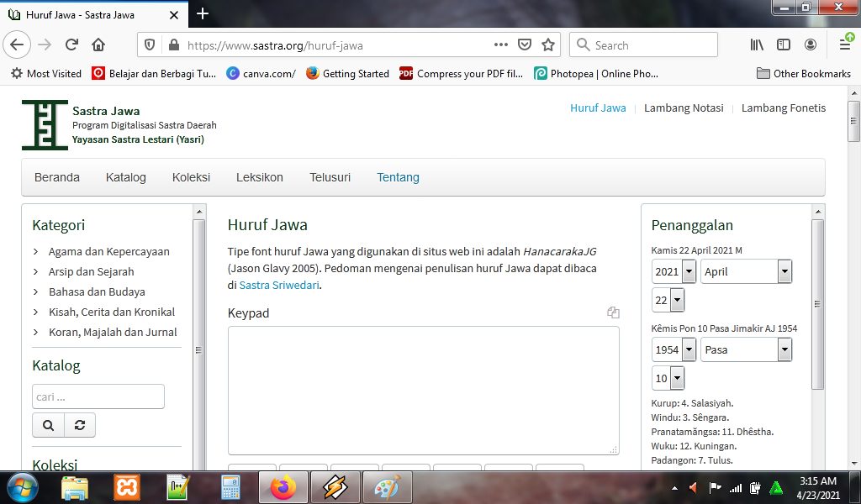Viewport: 861px width, 504px height.
Task: Click the Keypad text area
Action: (x=424, y=391)
